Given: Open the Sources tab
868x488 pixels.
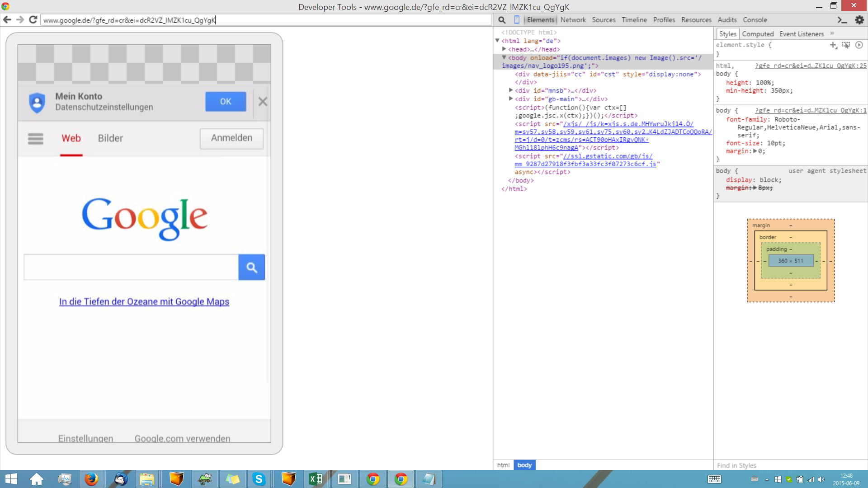Looking at the screenshot, I should (604, 20).
